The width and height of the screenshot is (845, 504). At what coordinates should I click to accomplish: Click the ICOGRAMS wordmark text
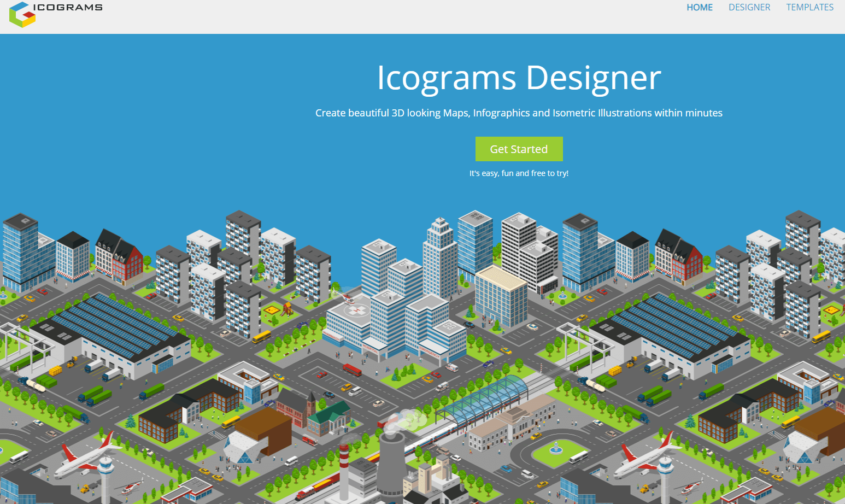click(68, 8)
